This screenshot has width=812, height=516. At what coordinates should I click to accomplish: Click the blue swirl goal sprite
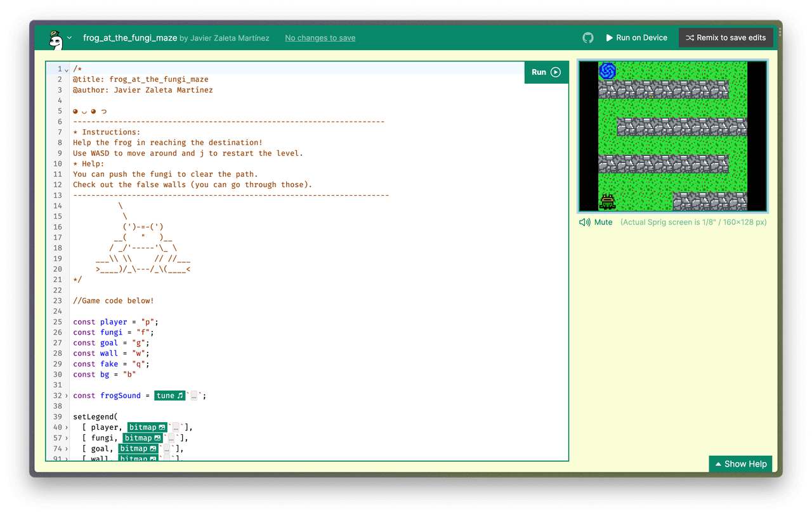608,71
